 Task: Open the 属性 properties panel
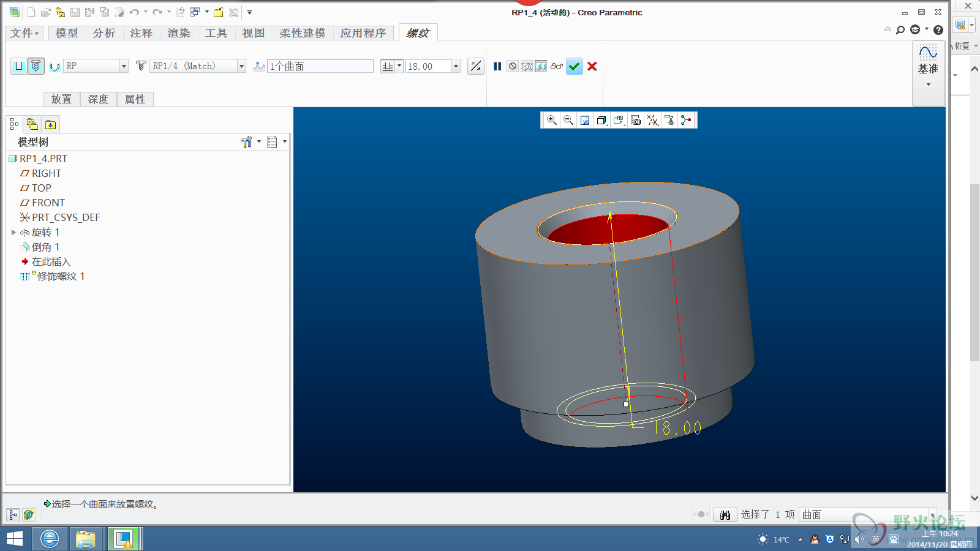click(x=135, y=99)
